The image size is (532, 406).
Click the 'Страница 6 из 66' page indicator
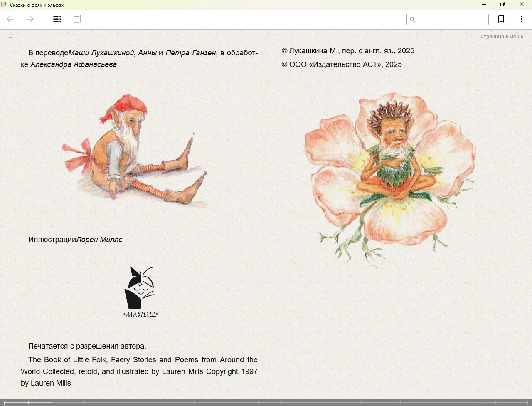502,37
